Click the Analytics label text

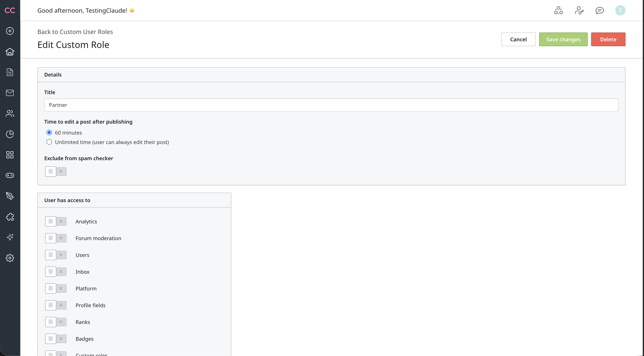(x=86, y=221)
